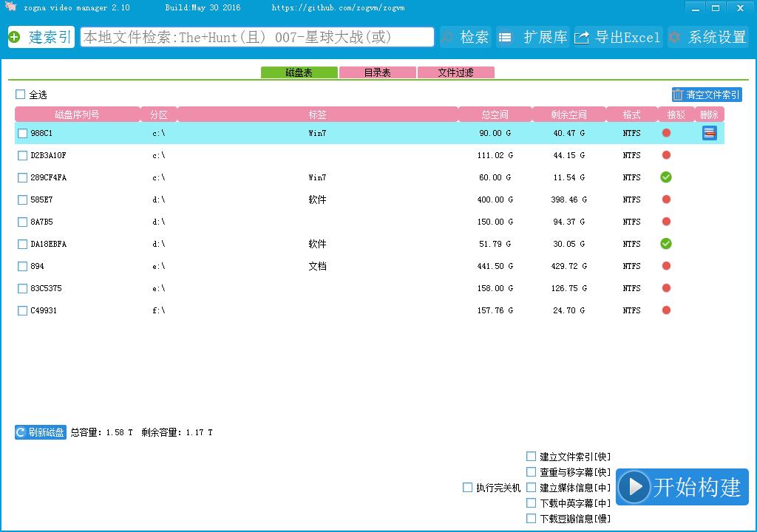Minimize the zogna video manager window
Viewport: 757px width, 532px height.
pos(695,8)
